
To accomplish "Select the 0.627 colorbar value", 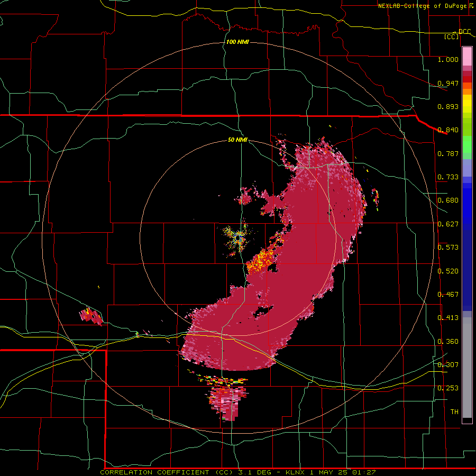I will click(448, 224).
